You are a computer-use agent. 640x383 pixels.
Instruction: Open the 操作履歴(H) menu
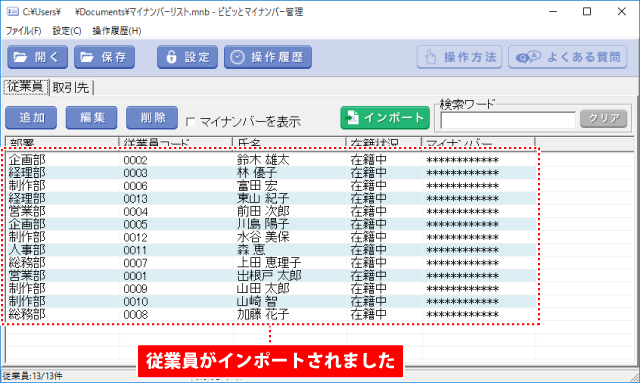point(117,31)
